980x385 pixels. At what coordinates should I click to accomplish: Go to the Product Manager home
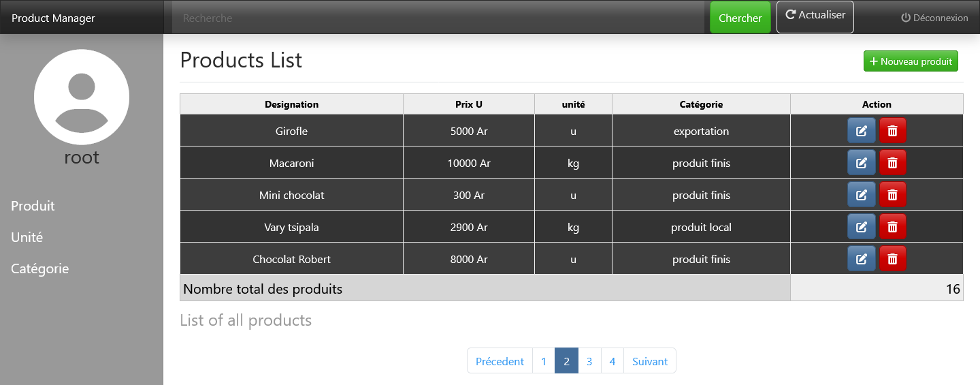pyautogui.click(x=53, y=18)
